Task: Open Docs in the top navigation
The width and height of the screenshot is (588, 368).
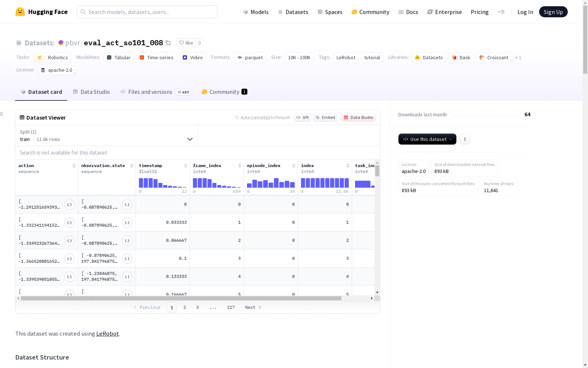Action: tap(408, 12)
